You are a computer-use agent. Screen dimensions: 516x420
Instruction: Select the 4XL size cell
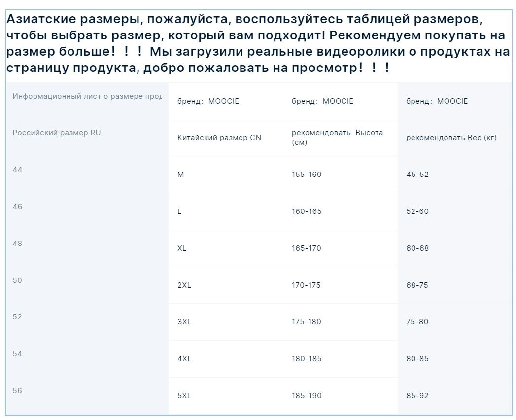[184, 359]
